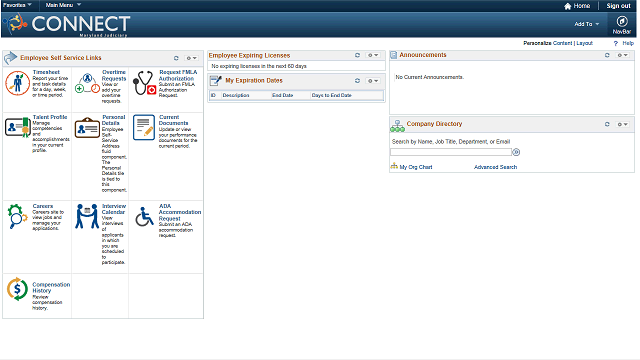640x360 pixels.
Task: Refresh the My Expiration Dates pagelet
Action: pyautogui.click(x=358, y=81)
